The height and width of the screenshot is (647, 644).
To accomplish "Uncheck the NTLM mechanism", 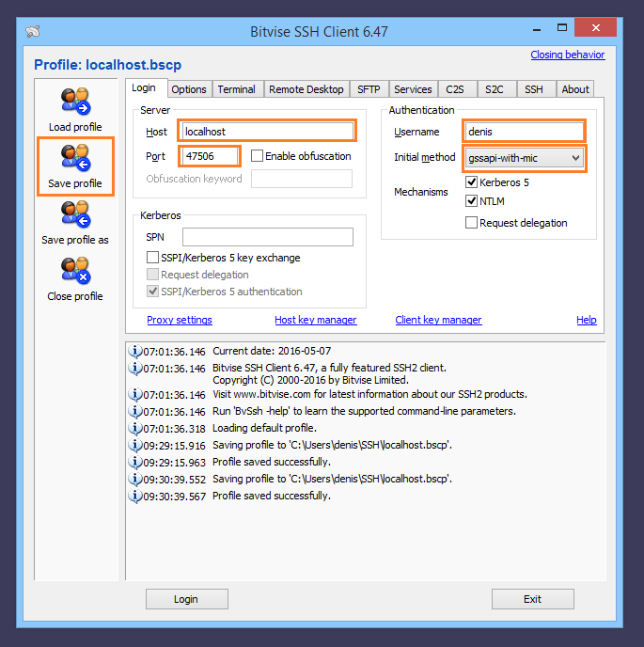I will 471,201.
